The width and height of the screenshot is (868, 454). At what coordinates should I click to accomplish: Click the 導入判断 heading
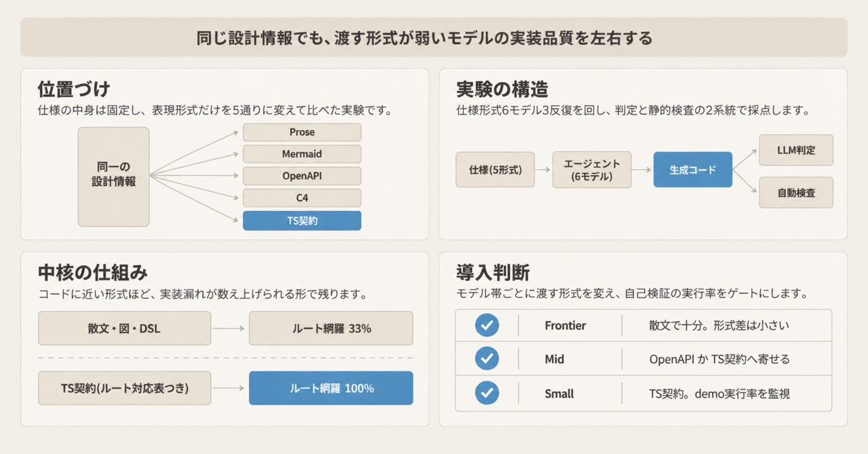[x=492, y=273]
